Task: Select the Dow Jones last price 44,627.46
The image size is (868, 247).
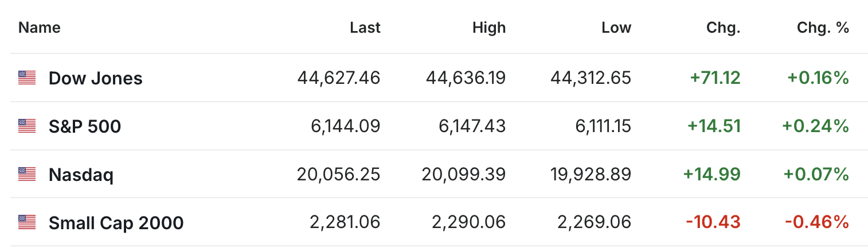Action: click(339, 78)
